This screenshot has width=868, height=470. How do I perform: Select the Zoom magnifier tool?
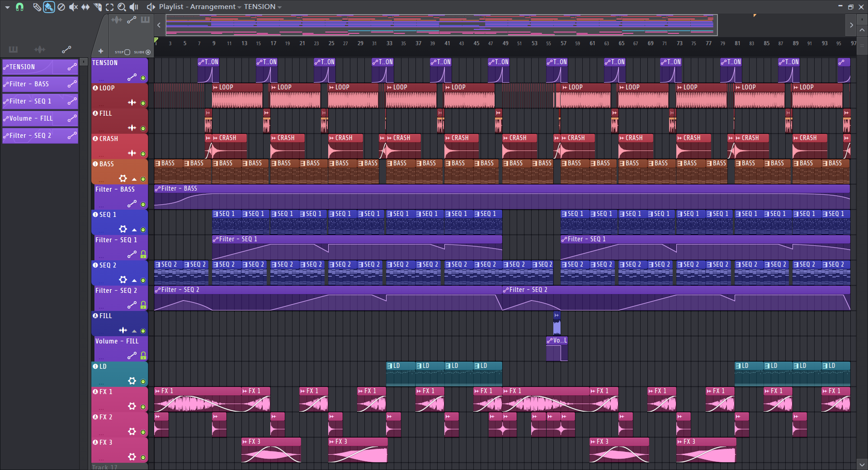click(x=122, y=7)
